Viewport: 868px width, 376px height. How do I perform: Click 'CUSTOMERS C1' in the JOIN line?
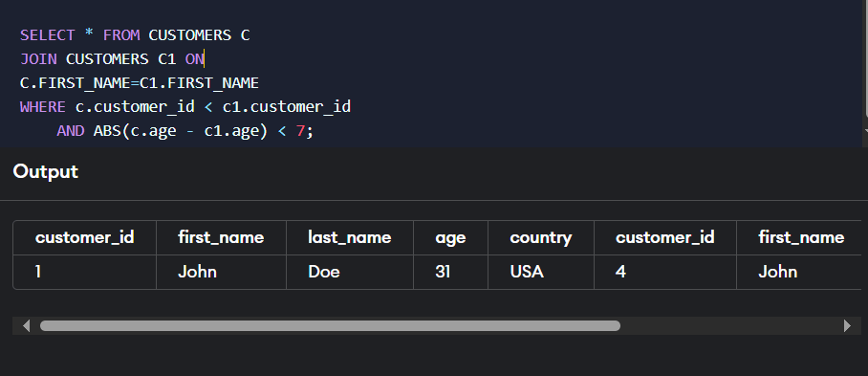click(x=121, y=59)
